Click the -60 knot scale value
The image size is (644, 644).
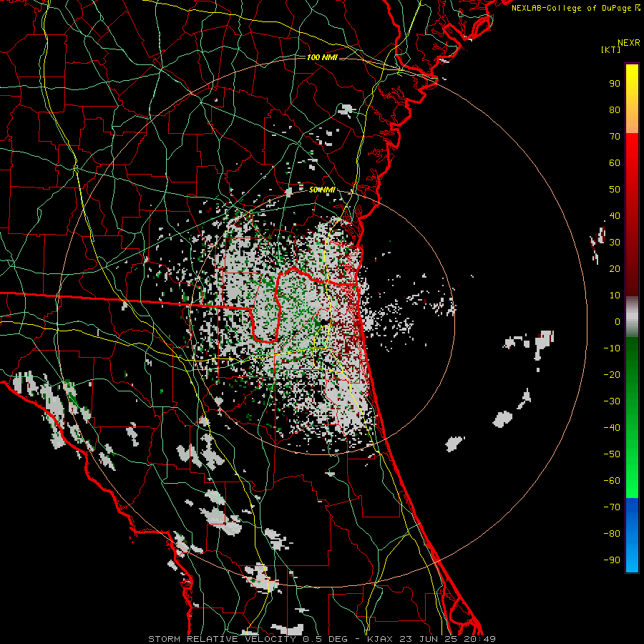click(612, 481)
